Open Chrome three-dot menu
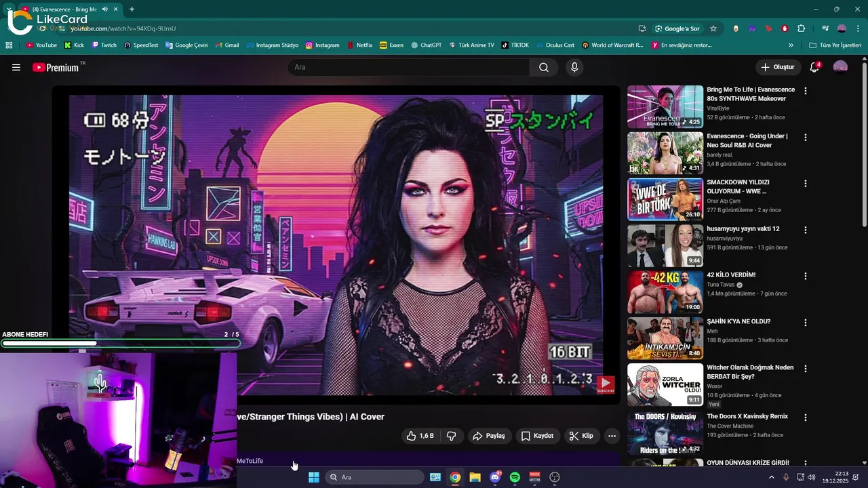The width and height of the screenshot is (868, 488). pos(856,28)
